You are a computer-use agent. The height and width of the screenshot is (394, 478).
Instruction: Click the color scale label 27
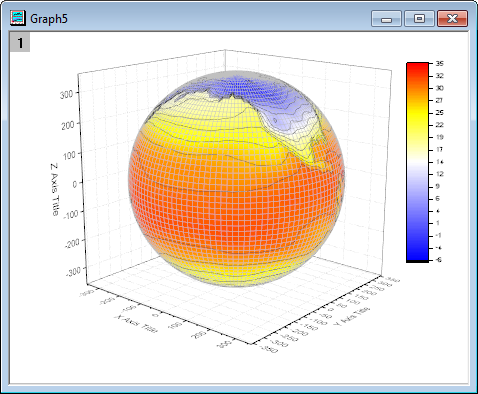coord(440,100)
